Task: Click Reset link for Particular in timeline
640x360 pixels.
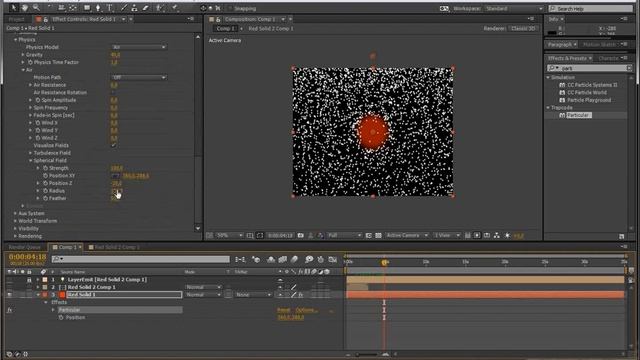Action: [x=284, y=310]
